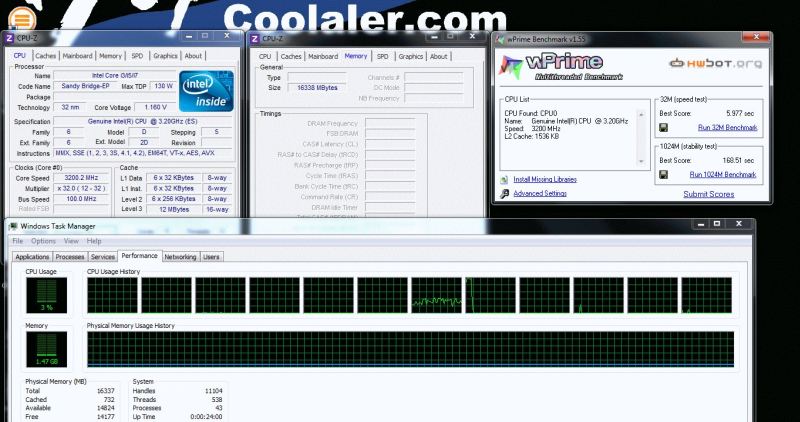Click the Task Manager title bar icon
The height and width of the screenshot is (422, 800).
pyautogui.click(x=13, y=226)
